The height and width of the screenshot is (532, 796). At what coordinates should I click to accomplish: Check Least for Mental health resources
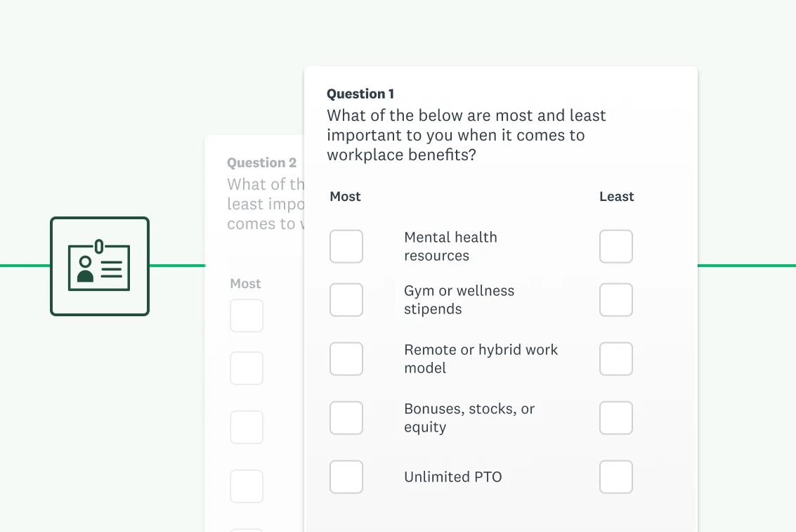[x=616, y=246]
